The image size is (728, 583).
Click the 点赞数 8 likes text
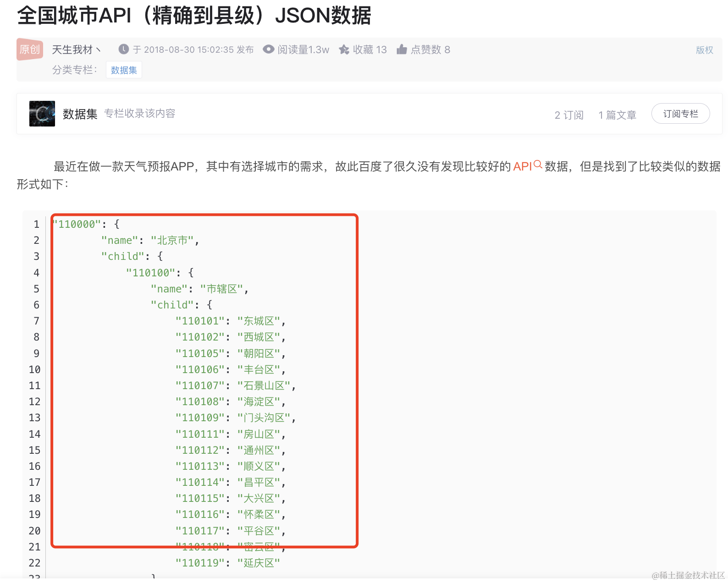tap(430, 49)
